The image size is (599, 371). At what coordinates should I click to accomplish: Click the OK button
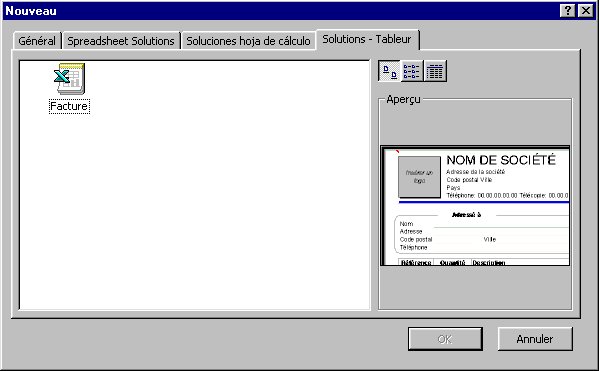click(445, 339)
